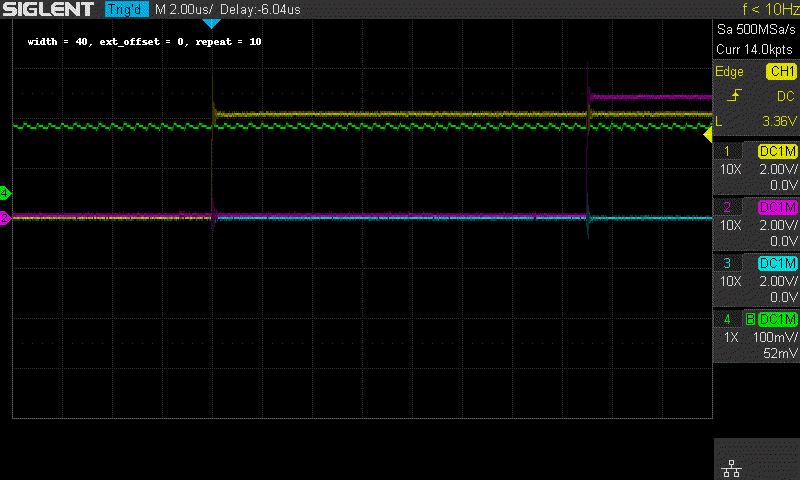Click the B bandwidth limit icon on channel 4

click(x=750, y=319)
